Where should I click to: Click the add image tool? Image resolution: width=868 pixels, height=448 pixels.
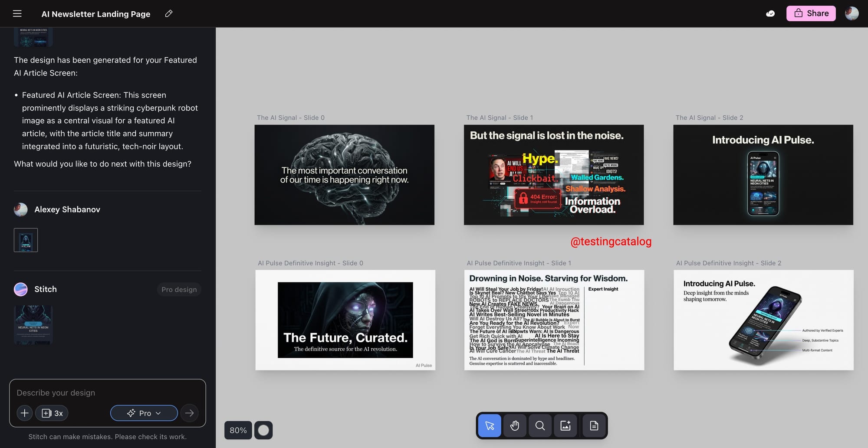(566, 425)
